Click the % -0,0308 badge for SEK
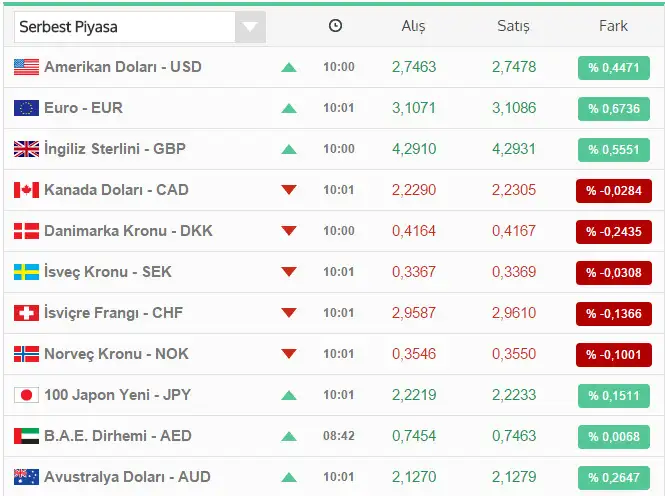This screenshot has height=496, width=665. point(614,273)
